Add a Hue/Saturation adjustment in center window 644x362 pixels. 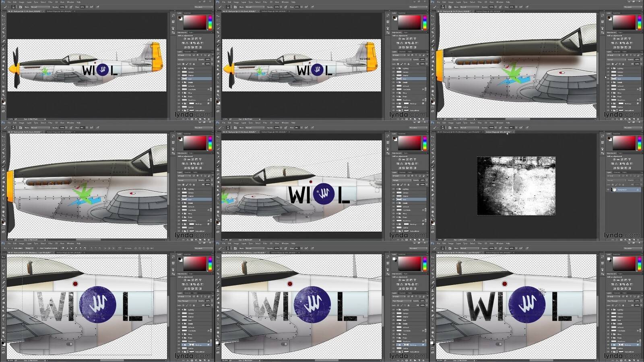tap(398, 164)
